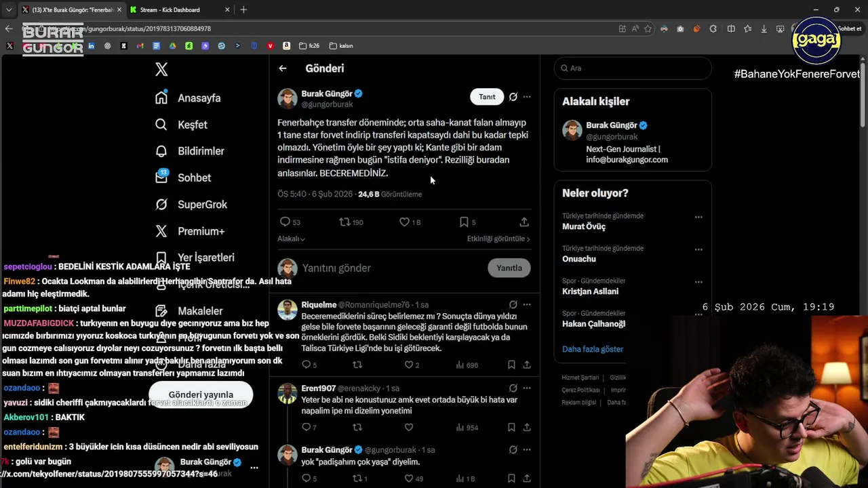Viewport: 868px width, 488px height.
Task: Open Premium+ in the sidebar
Action: pos(190,231)
